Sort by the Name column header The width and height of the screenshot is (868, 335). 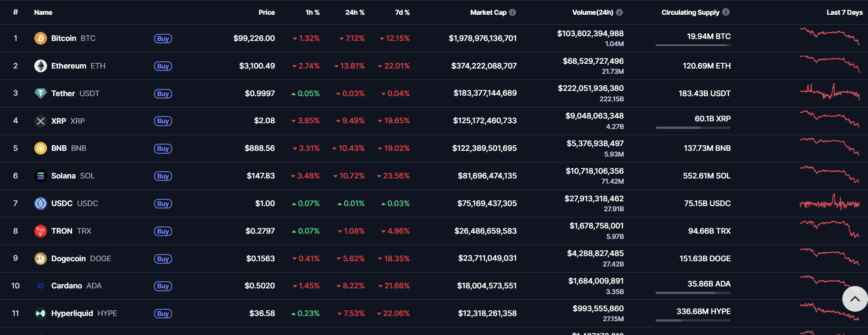point(43,12)
